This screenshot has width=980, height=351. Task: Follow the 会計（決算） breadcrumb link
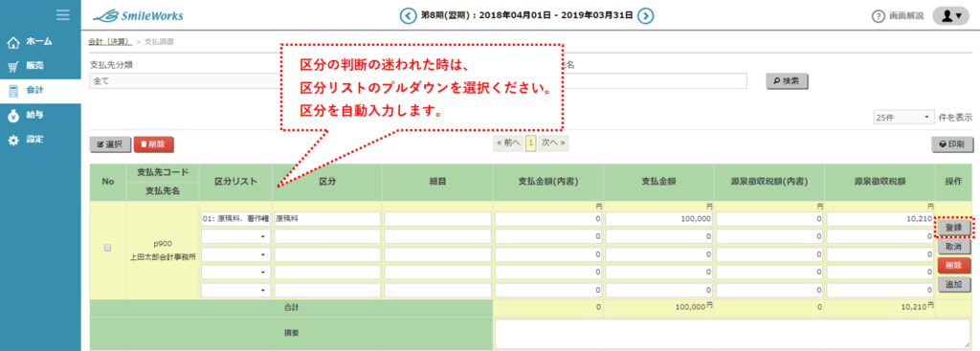pyautogui.click(x=109, y=42)
